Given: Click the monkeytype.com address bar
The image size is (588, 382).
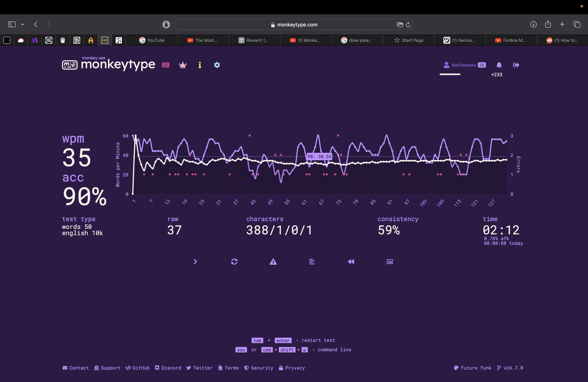Looking at the screenshot, I should pos(294,25).
